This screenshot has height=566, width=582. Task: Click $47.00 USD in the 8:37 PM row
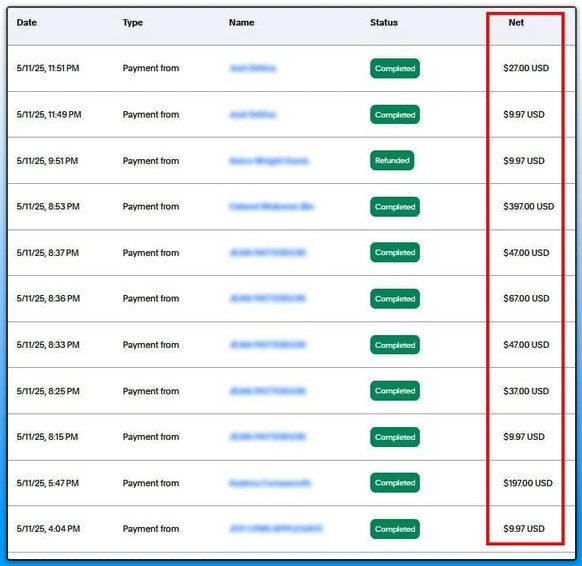tap(526, 253)
